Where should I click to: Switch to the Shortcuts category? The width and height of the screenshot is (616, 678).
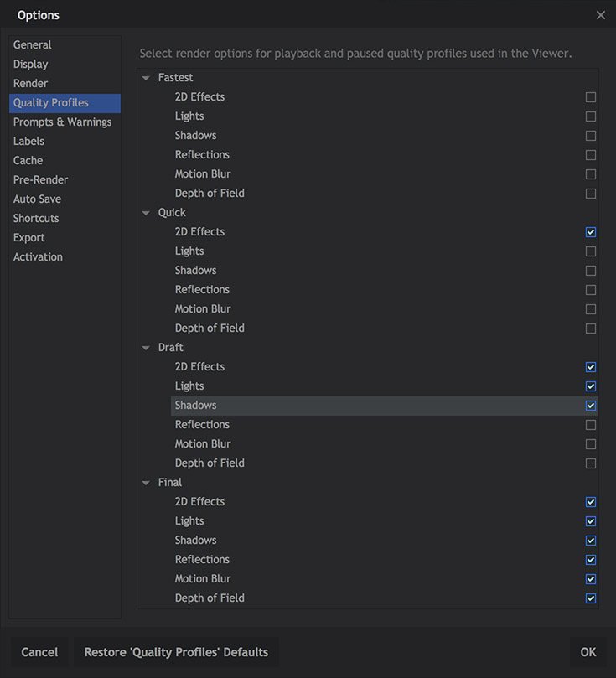[x=36, y=219]
